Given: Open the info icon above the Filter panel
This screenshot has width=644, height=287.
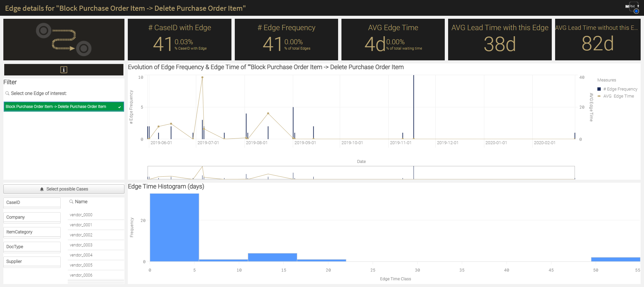Looking at the screenshot, I should click(x=64, y=70).
